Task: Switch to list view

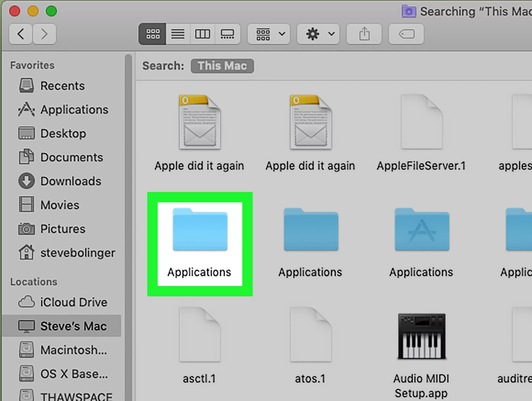Action: [x=178, y=34]
